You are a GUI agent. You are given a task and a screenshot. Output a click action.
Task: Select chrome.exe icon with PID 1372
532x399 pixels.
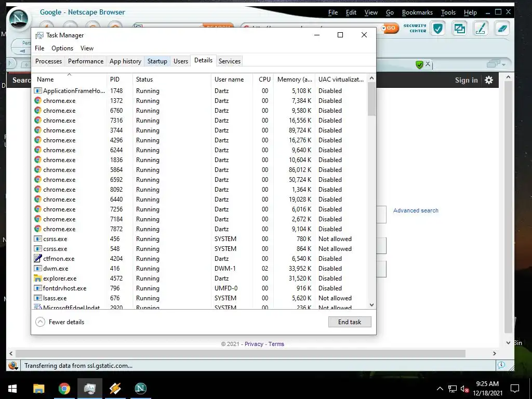(37, 100)
